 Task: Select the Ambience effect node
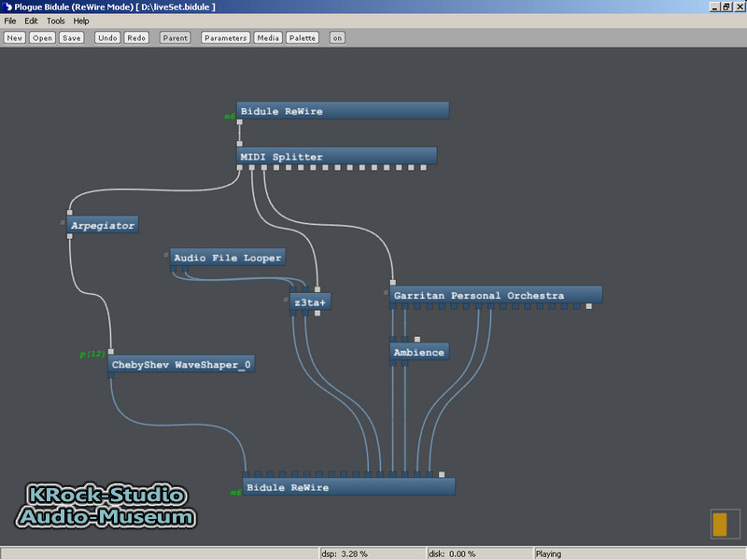[418, 352]
